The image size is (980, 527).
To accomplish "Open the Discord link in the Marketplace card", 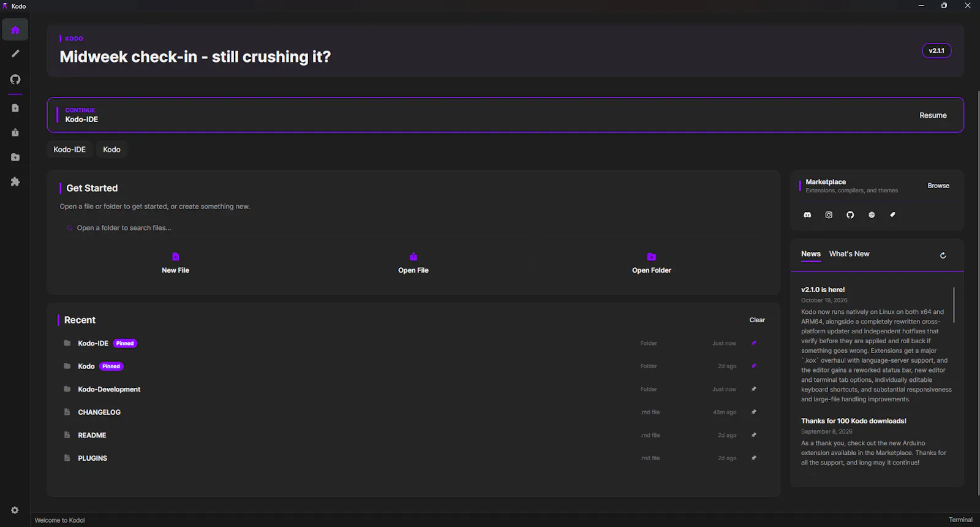I will [x=807, y=215].
